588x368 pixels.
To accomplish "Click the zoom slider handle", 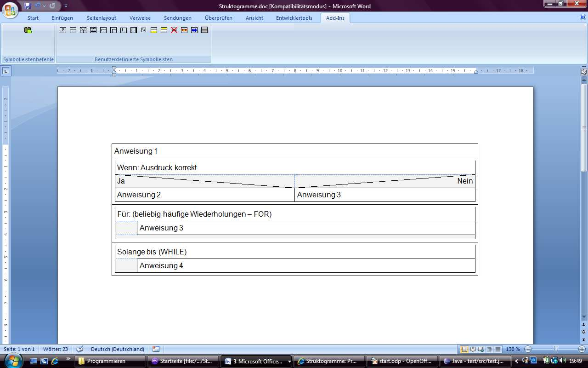I will pos(556,349).
